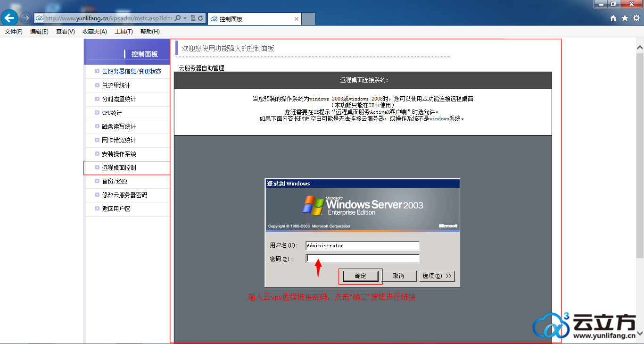Expand 选项(O) >> in the login dialog
The height and width of the screenshot is (344, 644).
coord(437,276)
